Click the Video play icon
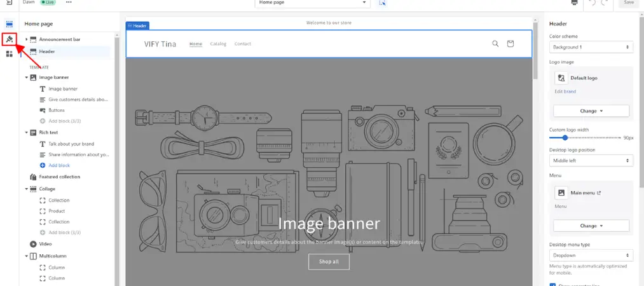The height and width of the screenshot is (286, 644). click(33, 244)
